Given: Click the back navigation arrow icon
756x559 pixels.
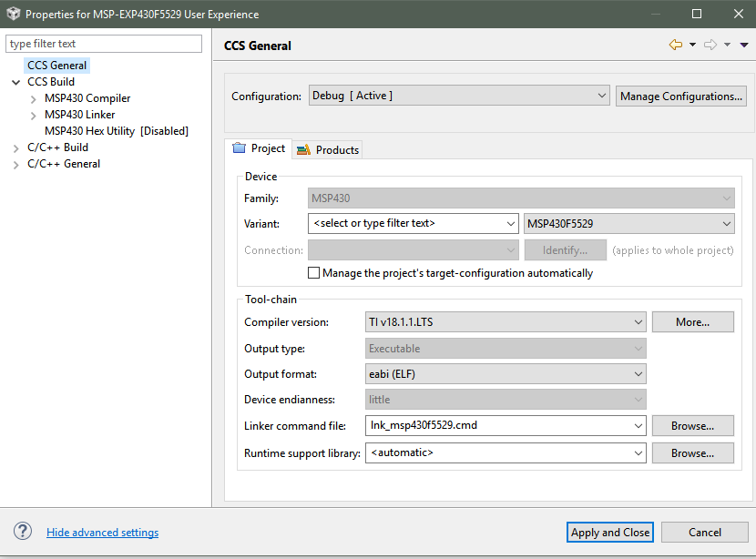Looking at the screenshot, I should click(x=675, y=45).
